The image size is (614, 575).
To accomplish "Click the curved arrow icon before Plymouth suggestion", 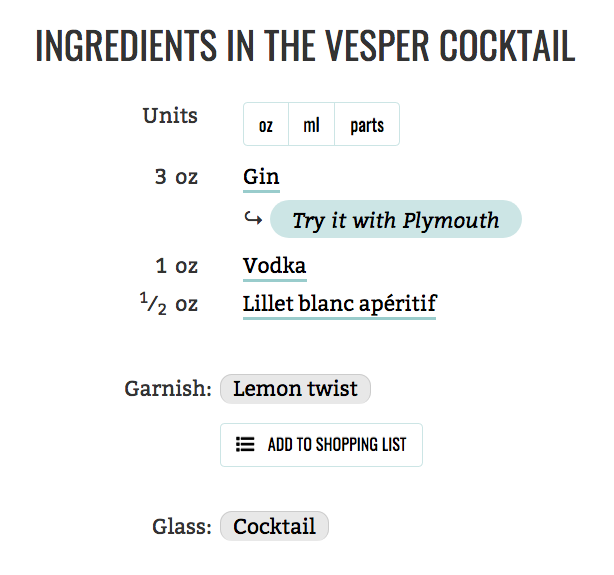I will click(x=253, y=219).
